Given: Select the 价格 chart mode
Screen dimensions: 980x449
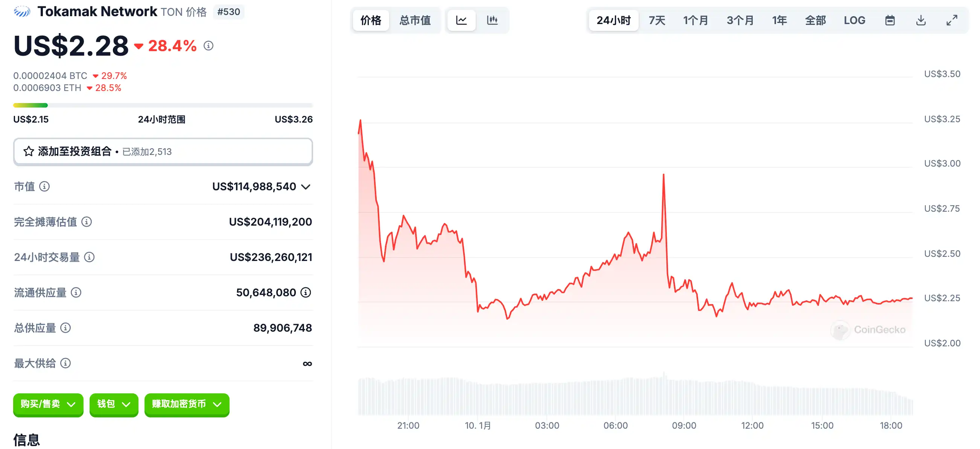Looking at the screenshot, I should (x=371, y=20).
